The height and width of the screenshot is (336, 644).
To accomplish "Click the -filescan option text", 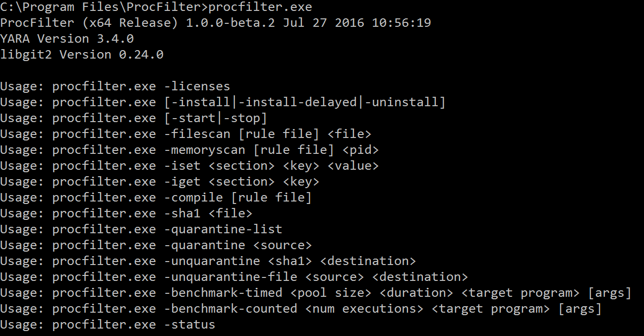I will pyautogui.click(x=197, y=134).
